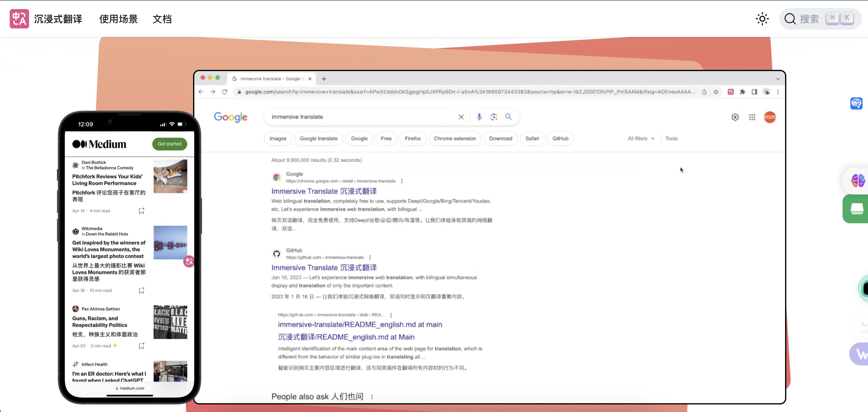868x412 pixels.
Task: Click the Immersive Translate pink logo icon
Action: coord(19,19)
